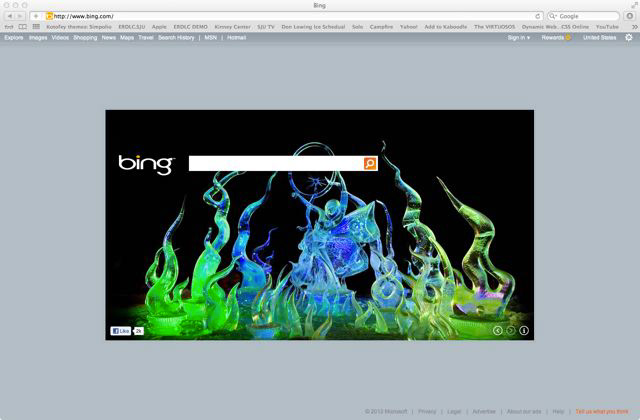Open the Explore menu item
The height and width of the screenshot is (420, 640).
[14, 38]
